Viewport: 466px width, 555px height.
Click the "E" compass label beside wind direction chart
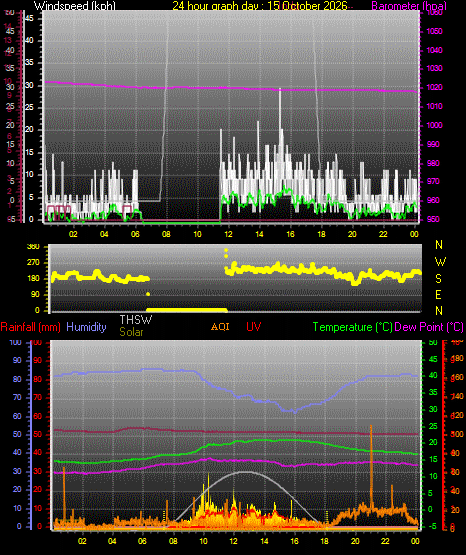coord(438,294)
